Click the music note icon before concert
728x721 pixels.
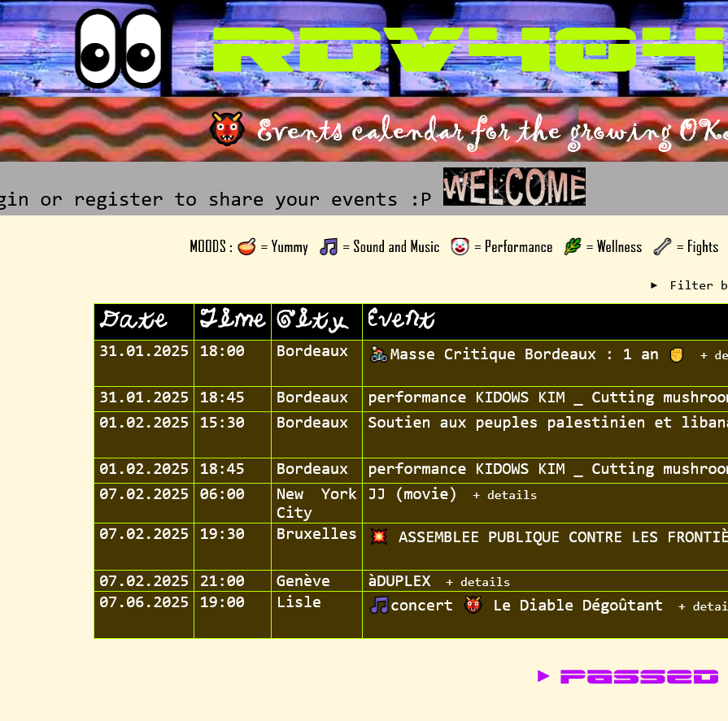(x=379, y=606)
